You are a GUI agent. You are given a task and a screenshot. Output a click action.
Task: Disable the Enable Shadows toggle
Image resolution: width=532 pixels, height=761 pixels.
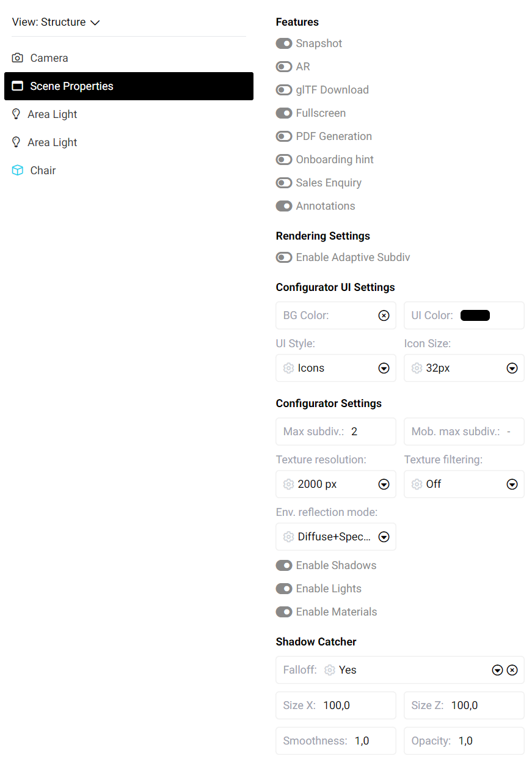point(284,565)
